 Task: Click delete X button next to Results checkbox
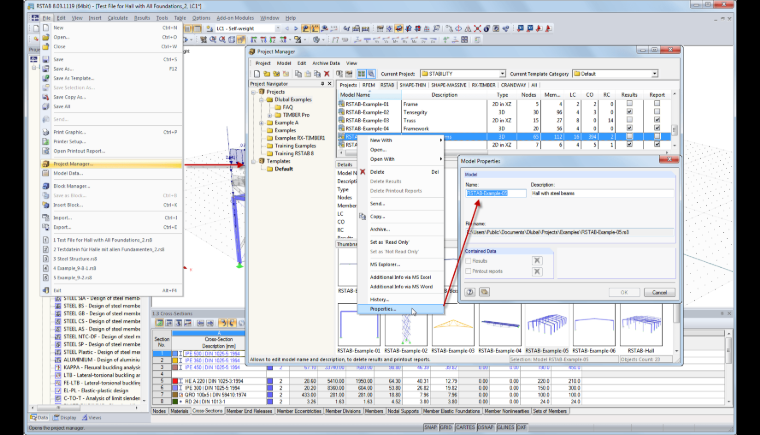[537, 261]
